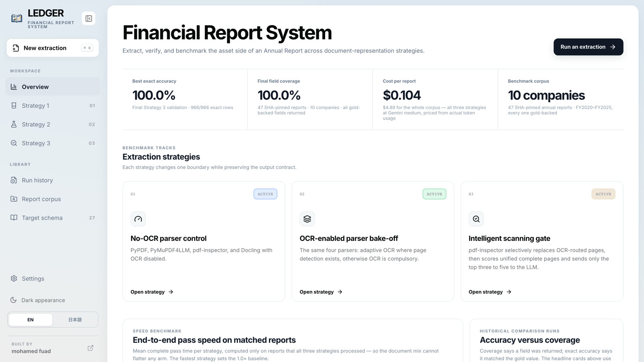
Task: Click the Run an extraction button
Action: pos(588,47)
